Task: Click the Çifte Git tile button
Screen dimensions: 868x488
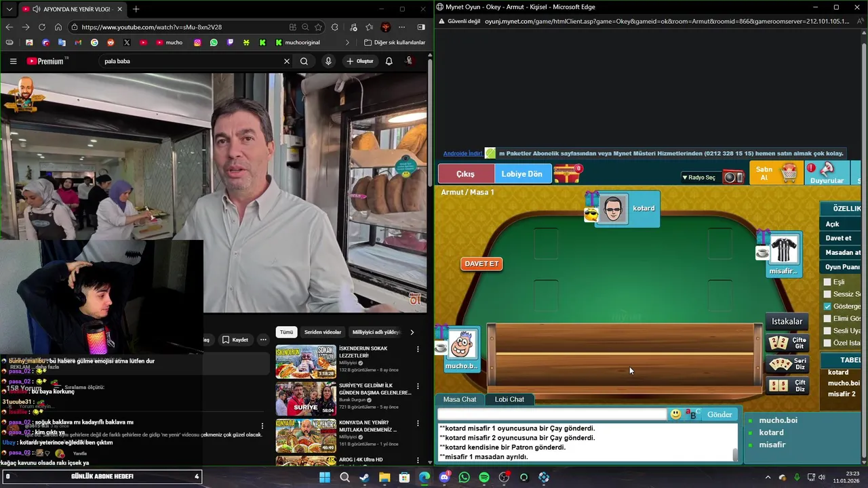Action: tap(787, 343)
